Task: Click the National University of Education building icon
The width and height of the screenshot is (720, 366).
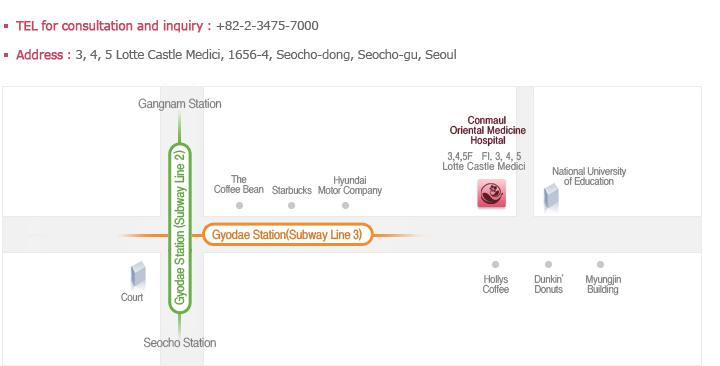Action: [551, 197]
